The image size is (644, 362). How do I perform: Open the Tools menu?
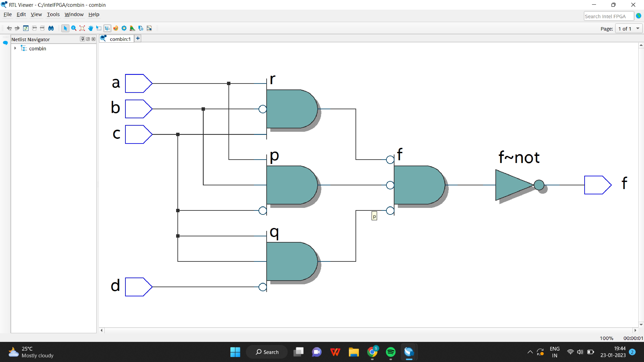click(53, 14)
